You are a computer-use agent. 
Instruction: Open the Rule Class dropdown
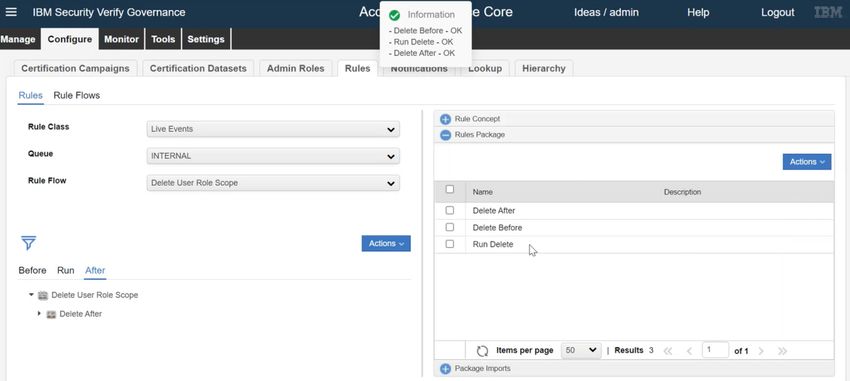point(273,129)
